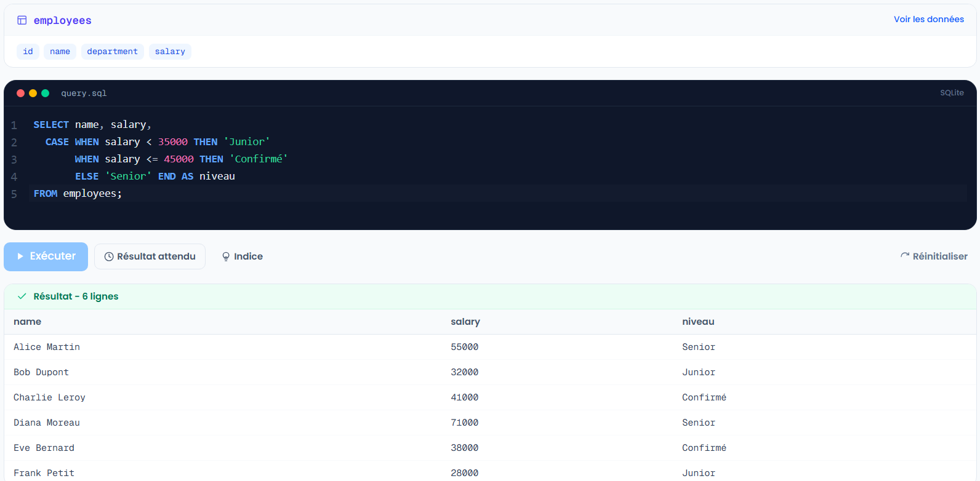Run the query with Exécuter

click(46, 256)
